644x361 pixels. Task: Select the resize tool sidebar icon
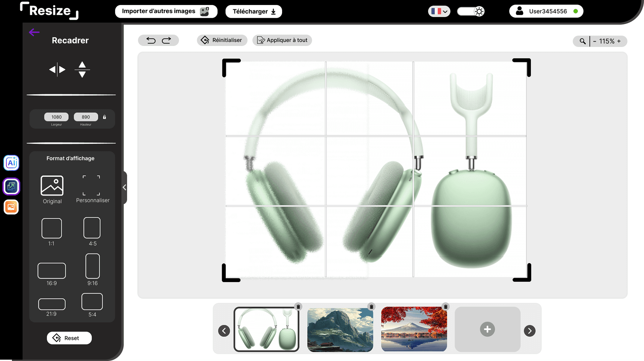[x=11, y=186]
